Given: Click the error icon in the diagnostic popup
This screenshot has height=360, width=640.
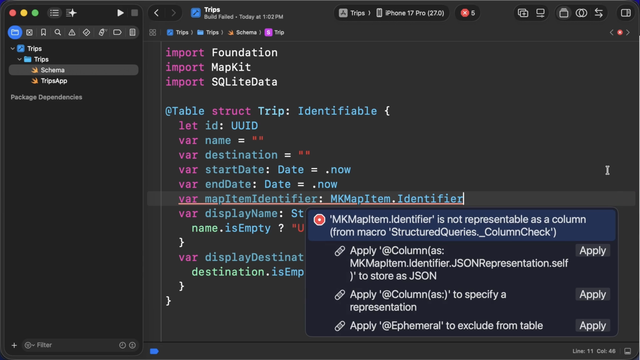Looking at the screenshot, I should pos(319,220).
